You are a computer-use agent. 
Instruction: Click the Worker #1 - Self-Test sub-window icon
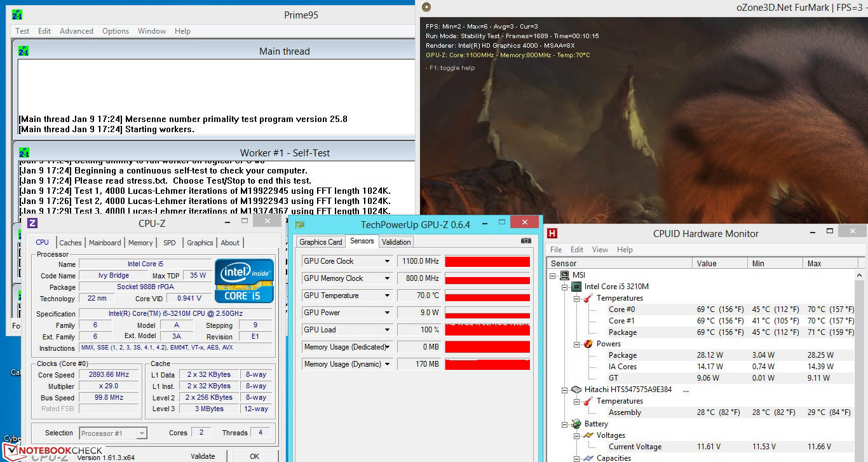click(24, 153)
